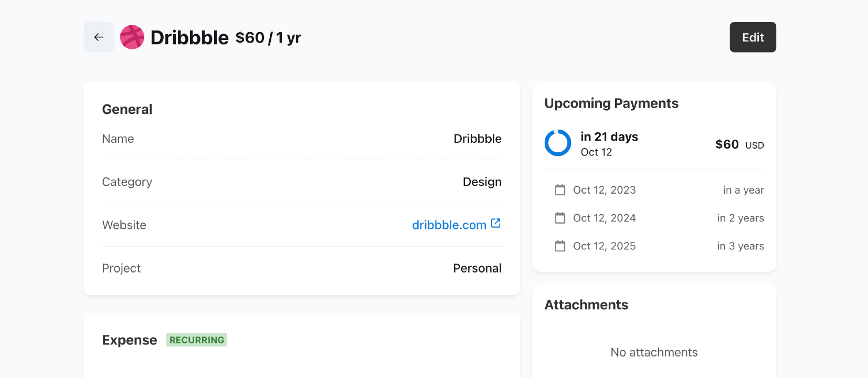Click the calendar icon for Oct 12, 2025
This screenshot has width=868, height=378.
pos(560,246)
